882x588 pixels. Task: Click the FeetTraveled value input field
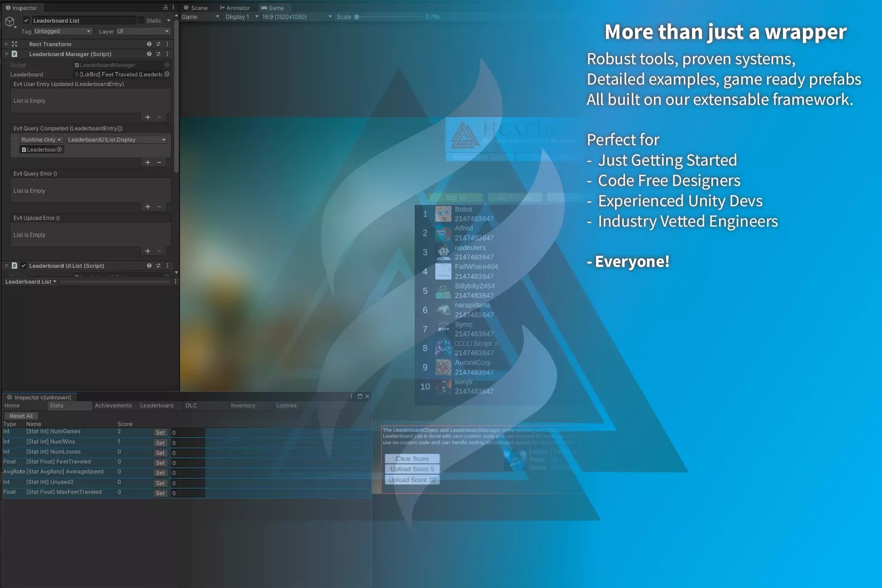click(x=188, y=463)
